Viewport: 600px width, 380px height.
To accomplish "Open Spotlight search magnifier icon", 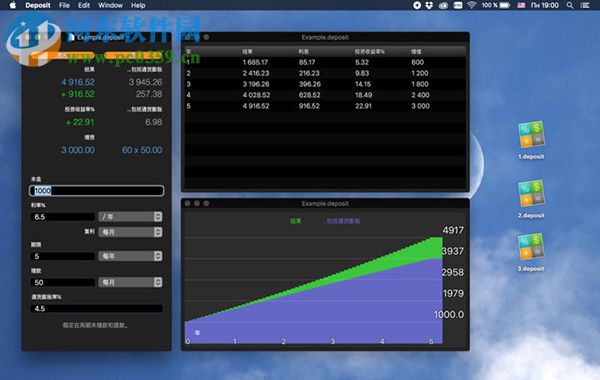I will [570, 5].
